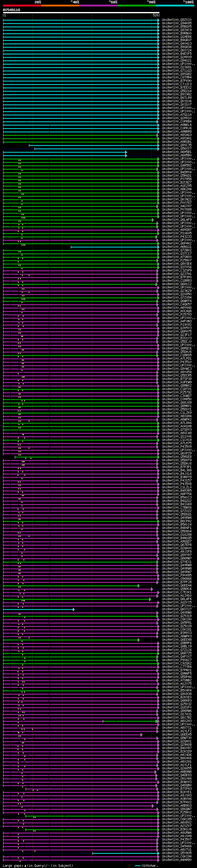Click the label UniRef100_C6TMR4
The width and height of the screenshot is (197, 868).
point(176,78)
